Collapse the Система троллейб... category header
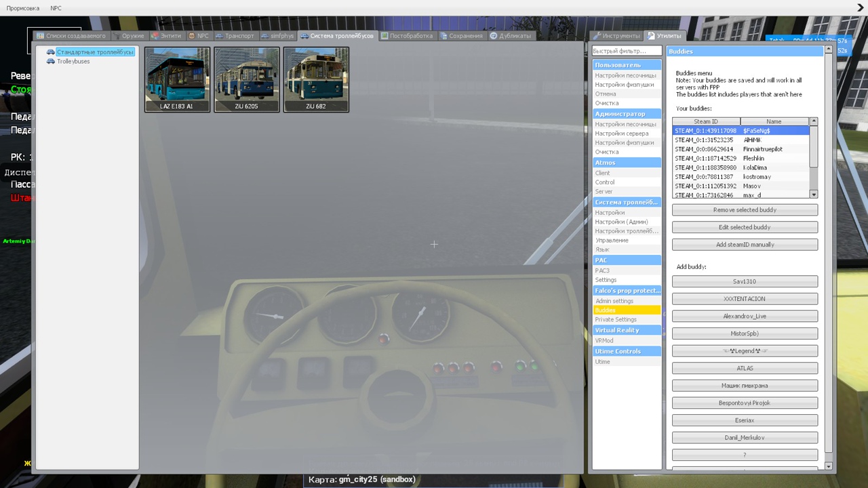Image resolution: width=868 pixels, height=488 pixels. [627, 202]
